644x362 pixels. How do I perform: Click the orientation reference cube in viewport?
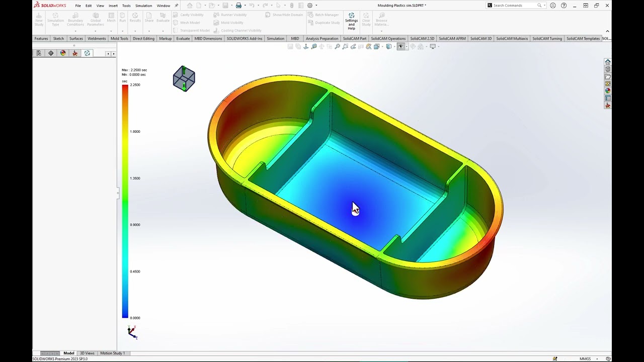[184, 78]
